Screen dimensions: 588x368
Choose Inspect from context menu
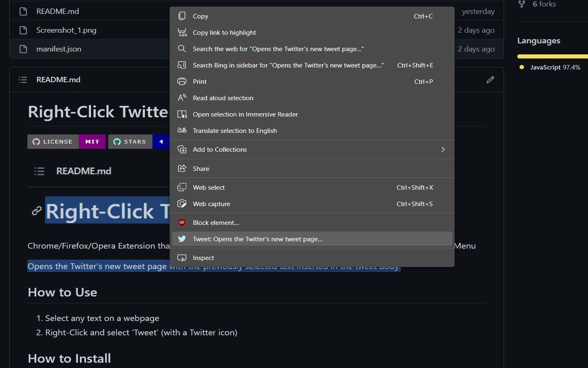(x=312, y=258)
